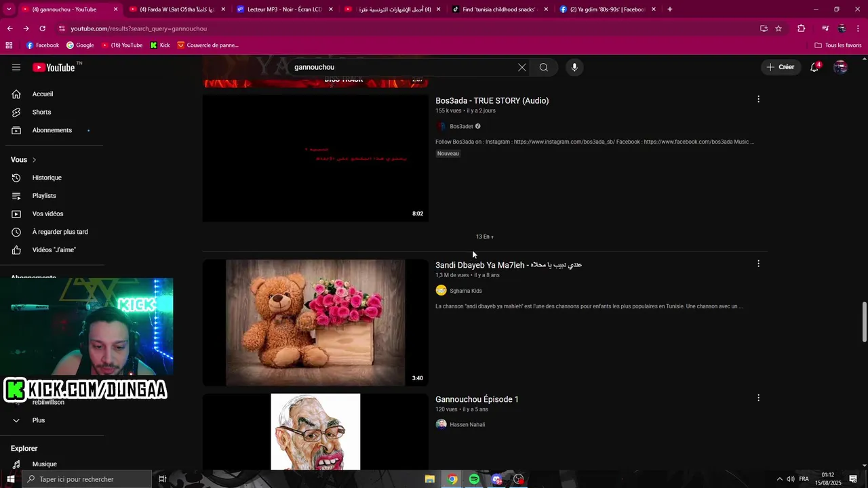Open the YouTube hamburger guide menu
The image size is (868, 488).
click(16, 67)
